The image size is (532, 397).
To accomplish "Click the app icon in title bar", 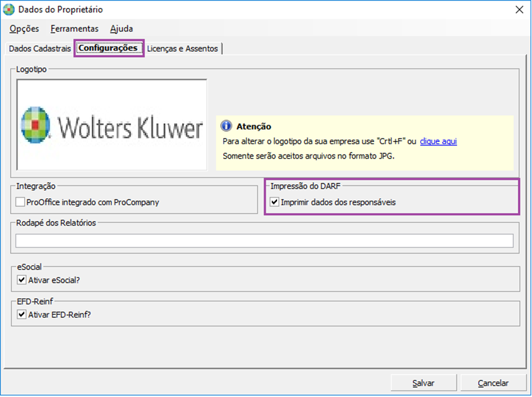I will coord(9,9).
